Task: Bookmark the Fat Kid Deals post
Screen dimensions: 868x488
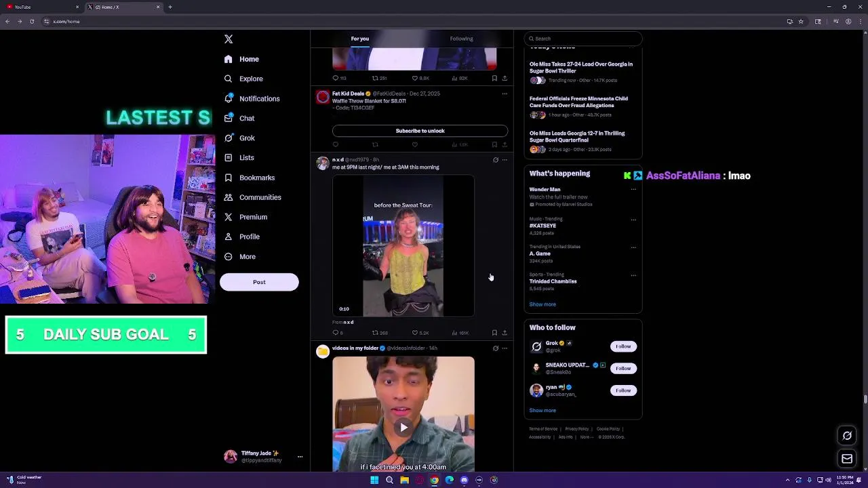Action: click(x=494, y=144)
